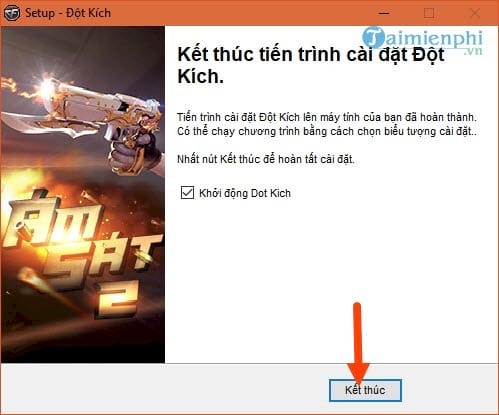This screenshot has width=499, height=415.
Task: Click Kết thúc to finish installation
Action: point(365,390)
